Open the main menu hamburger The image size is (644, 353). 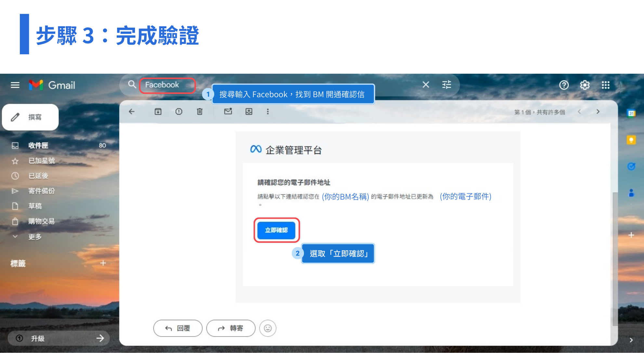coord(15,85)
